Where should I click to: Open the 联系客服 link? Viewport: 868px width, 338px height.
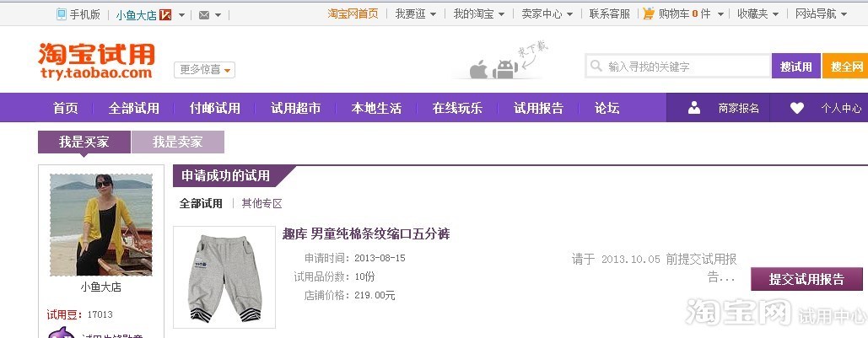[610, 13]
